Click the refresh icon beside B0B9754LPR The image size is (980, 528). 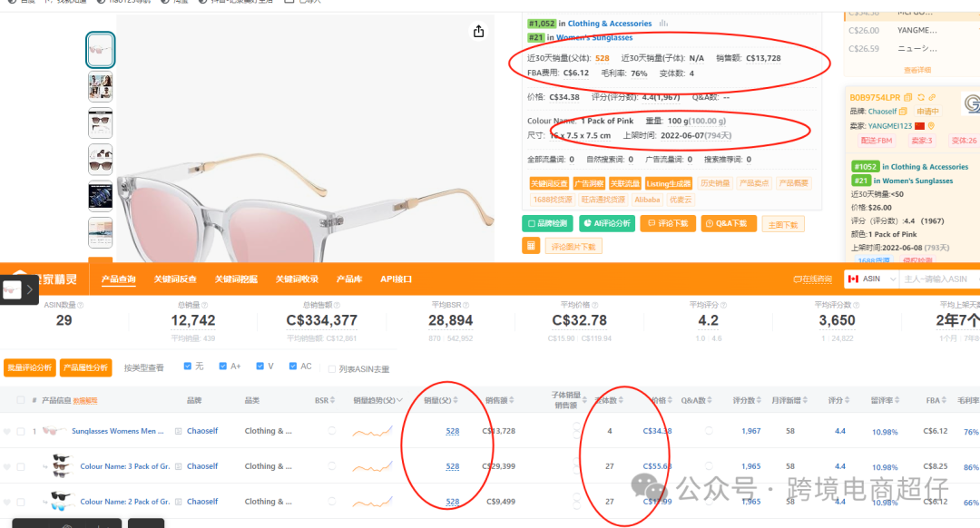921,97
